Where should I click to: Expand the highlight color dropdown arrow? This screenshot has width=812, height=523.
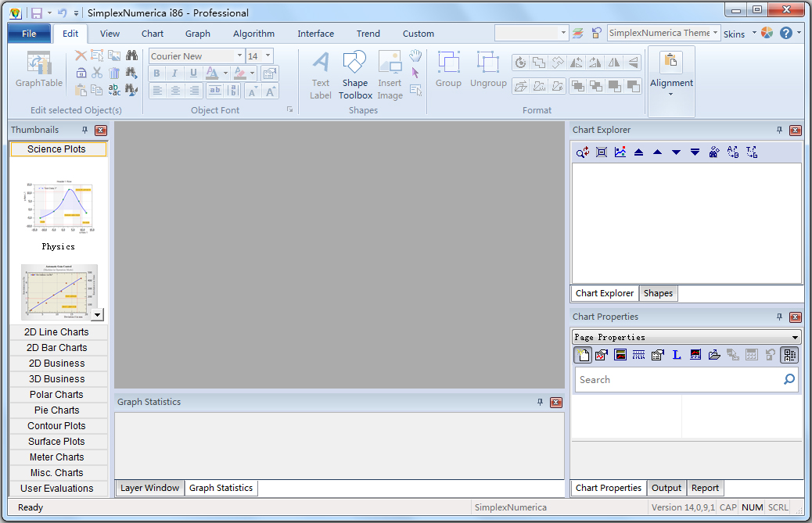pos(252,73)
